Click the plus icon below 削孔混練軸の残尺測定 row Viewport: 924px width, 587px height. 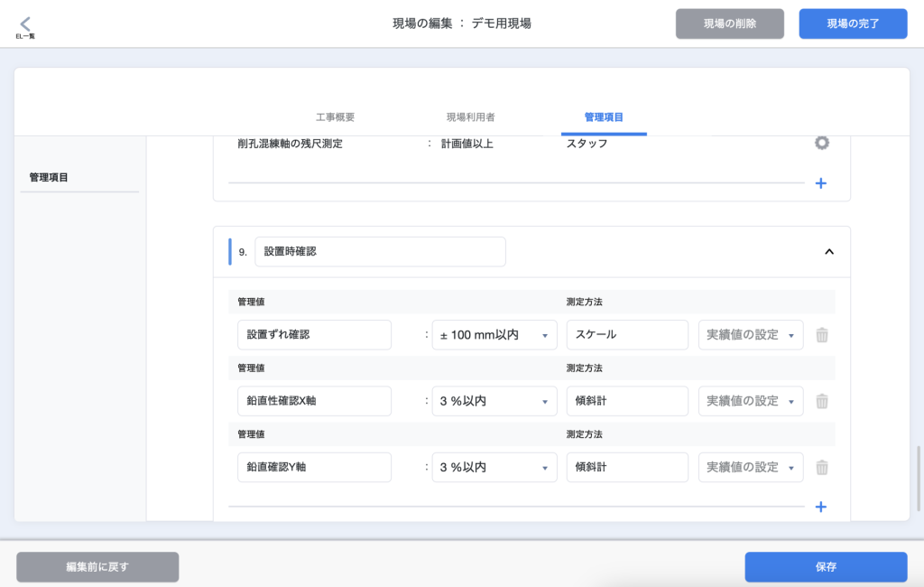click(820, 183)
